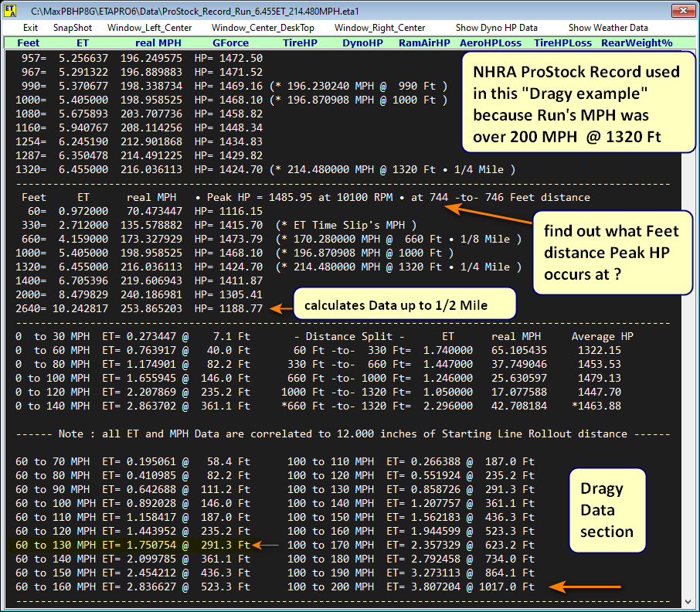700x612 pixels.
Task: Click the real MPH column header
Action: [x=158, y=42]
